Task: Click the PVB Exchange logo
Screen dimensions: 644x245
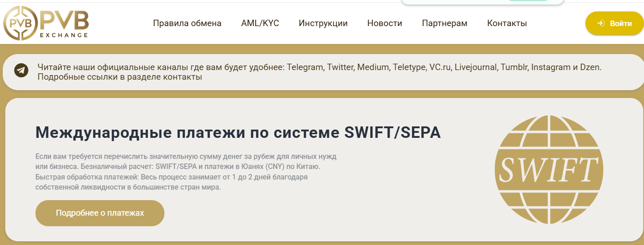Action: point(46,23)
